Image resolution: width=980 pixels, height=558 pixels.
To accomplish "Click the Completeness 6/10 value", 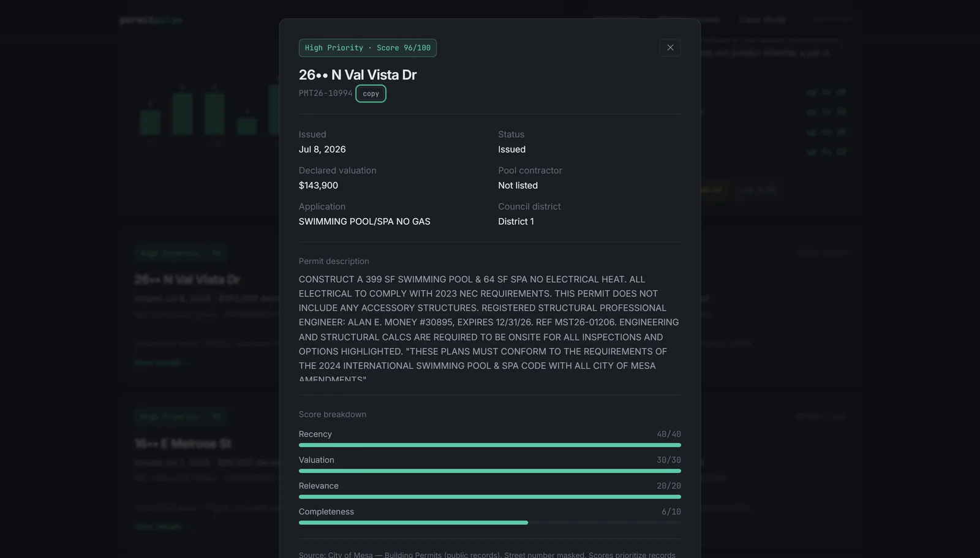I will 671,511.
